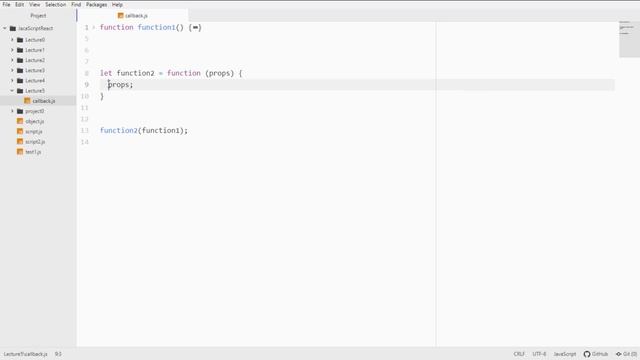This screenshot has width=640, height=360.
Task: Unfold function1 using line 1 arrow
Action: point(94,27)
